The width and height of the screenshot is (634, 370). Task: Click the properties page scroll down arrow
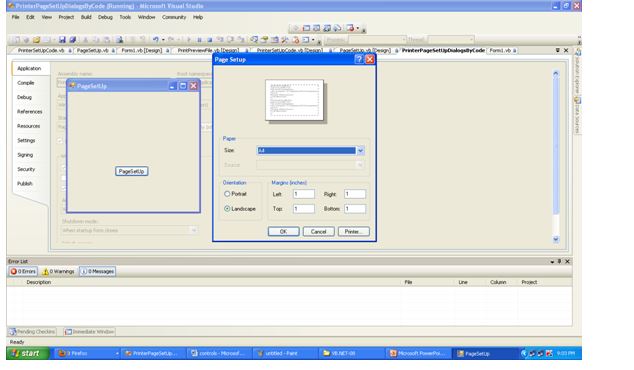tap(556, 239)
